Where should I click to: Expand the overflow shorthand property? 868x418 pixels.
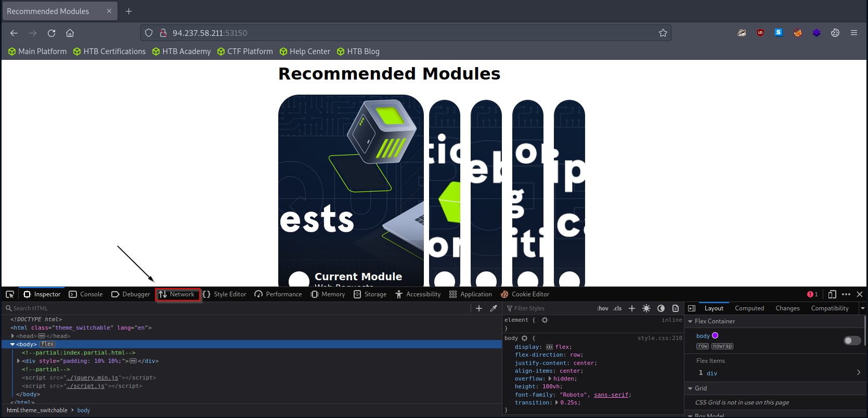click(x=550, y=378)
